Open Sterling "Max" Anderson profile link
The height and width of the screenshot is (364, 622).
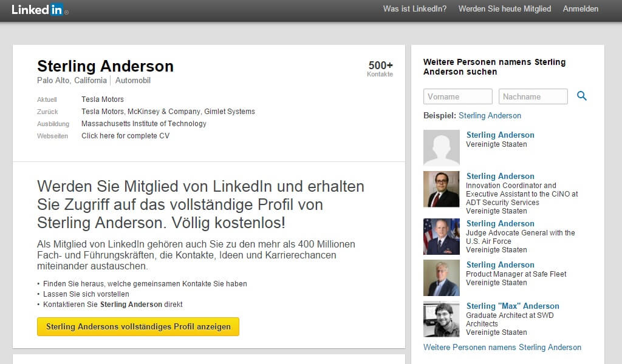513,306
